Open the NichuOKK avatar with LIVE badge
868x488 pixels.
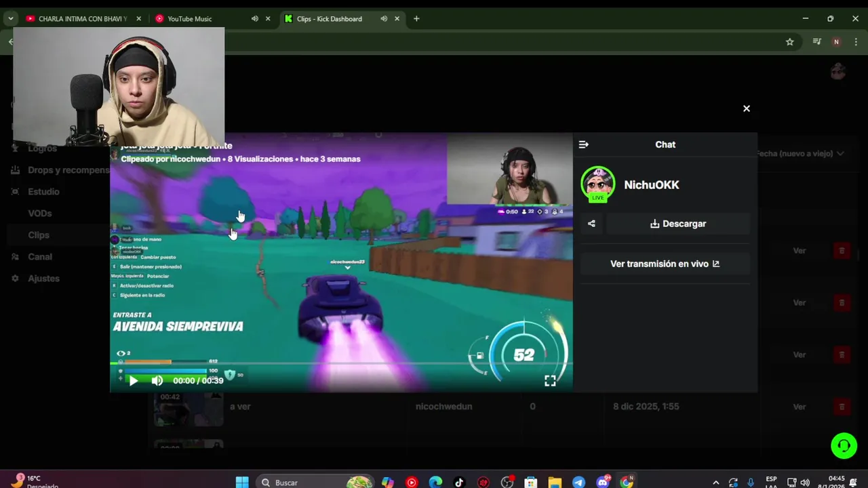[x=597, y=184]
